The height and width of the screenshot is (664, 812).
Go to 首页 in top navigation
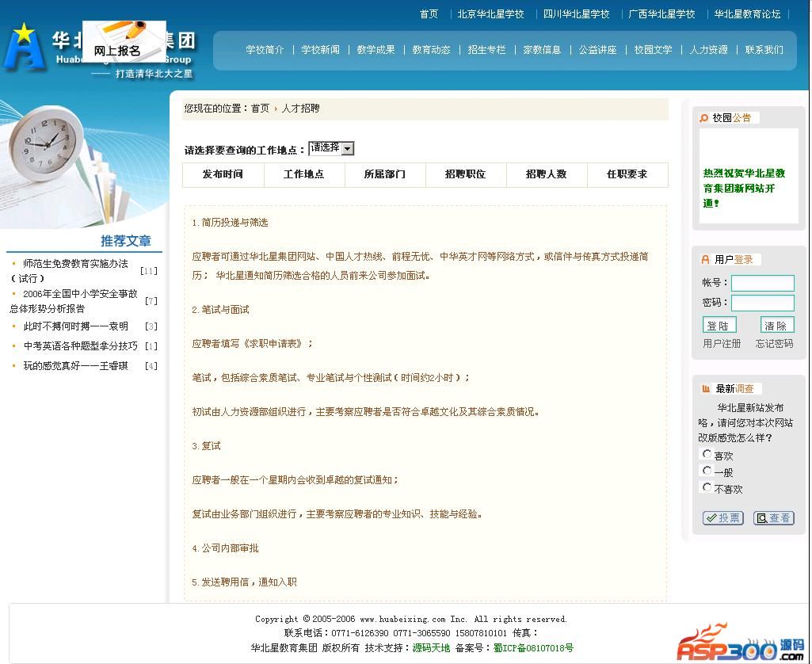pyautogui.click(x=429, y=14)
